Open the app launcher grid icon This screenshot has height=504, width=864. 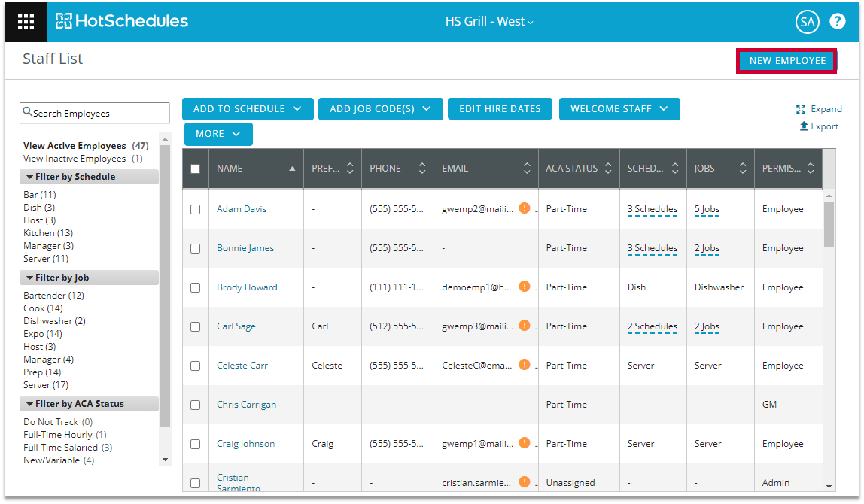pos(26,21)
